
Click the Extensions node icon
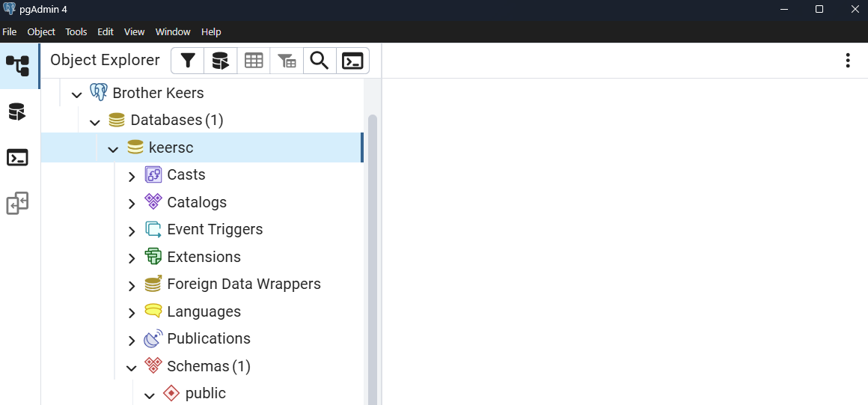[x=153, y=257]
